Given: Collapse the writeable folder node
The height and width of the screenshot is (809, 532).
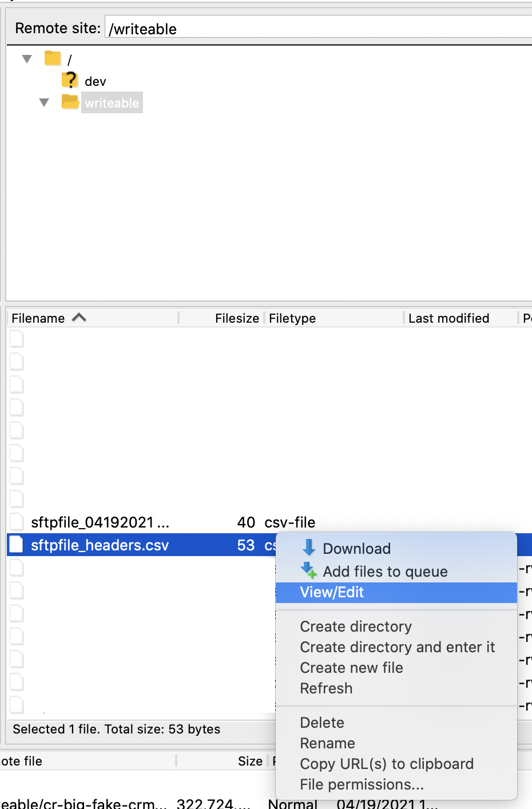Looking at the screenshot, I should [44, 103].
